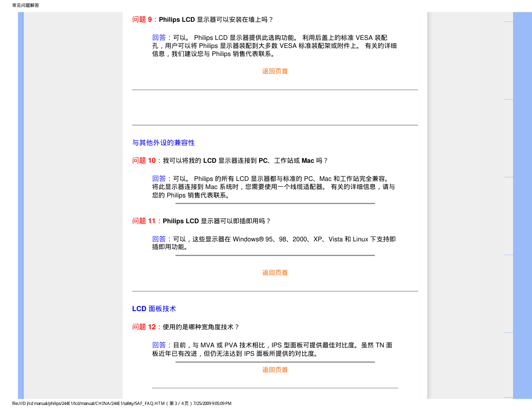Screen dimensions: 532x411
Task: Click the 返回页首 link under question 9
Action: pyautogui.click(x=275, y=71)
